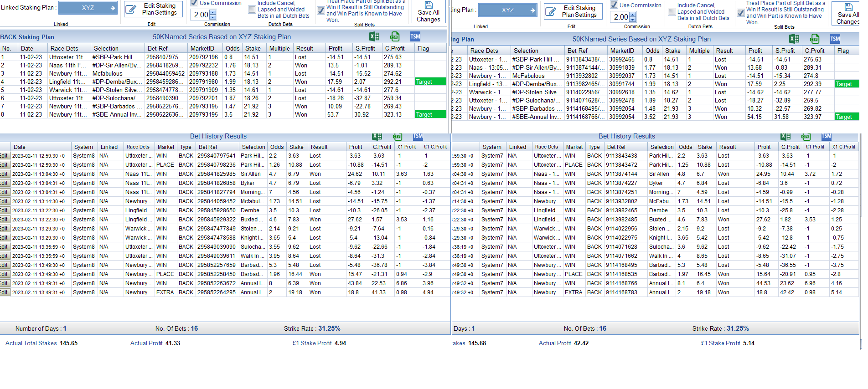The height and width of the screenshot is (389, 868).
Task: Toggle Include Cancel, Lapsed and Voided checkbox, left window
Action: tap(252, 10)
